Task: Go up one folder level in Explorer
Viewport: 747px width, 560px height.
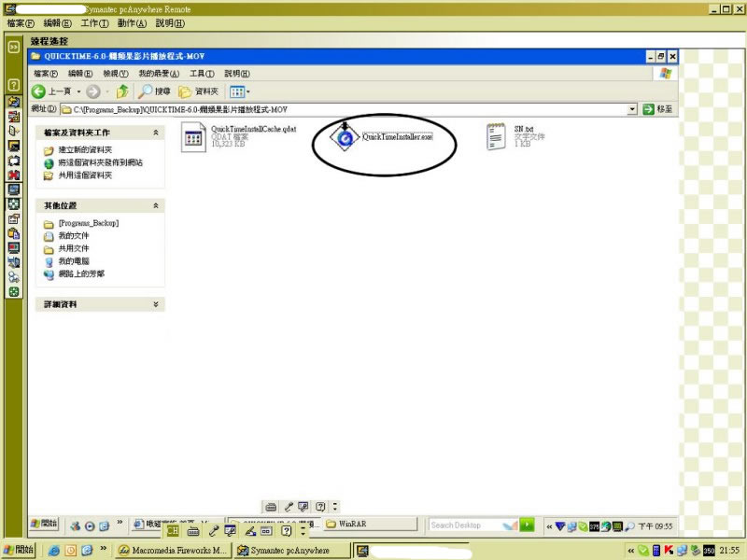Action: coord(122,91)
